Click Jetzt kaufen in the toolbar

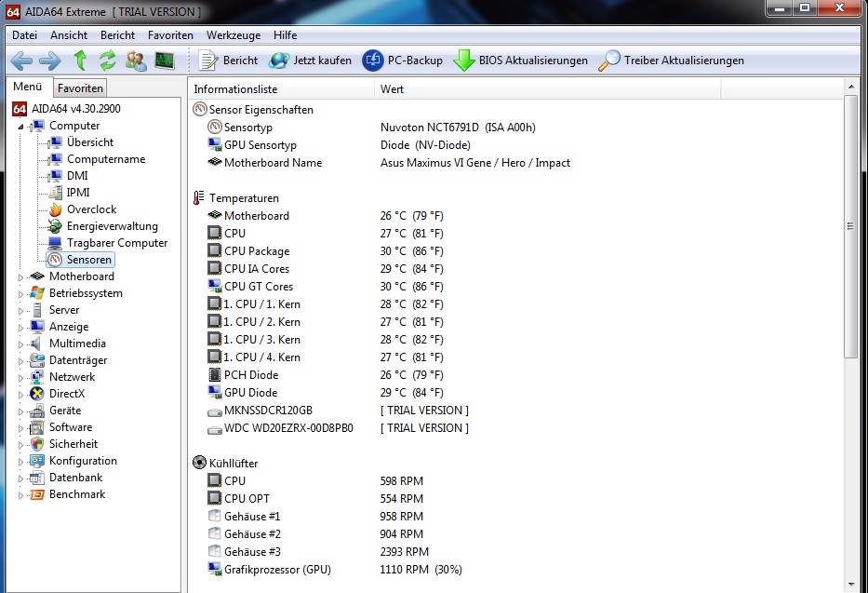point(310,61)
